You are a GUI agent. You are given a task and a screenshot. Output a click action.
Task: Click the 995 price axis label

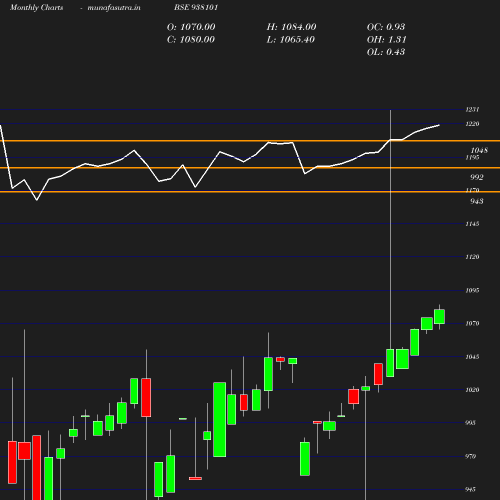click(470, 423)
